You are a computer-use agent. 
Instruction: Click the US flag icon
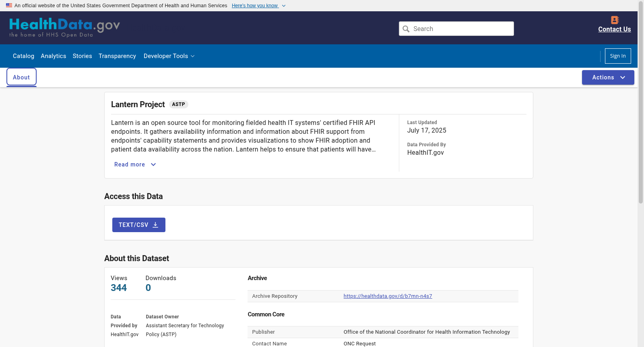coord(9,5)
